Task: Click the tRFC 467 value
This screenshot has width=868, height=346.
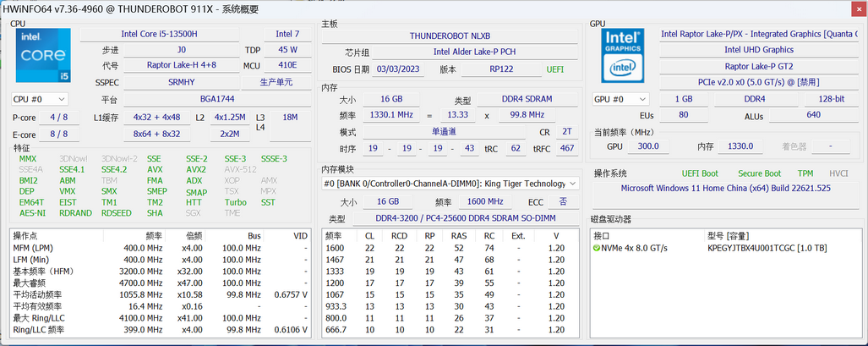Action: [566, 149]
